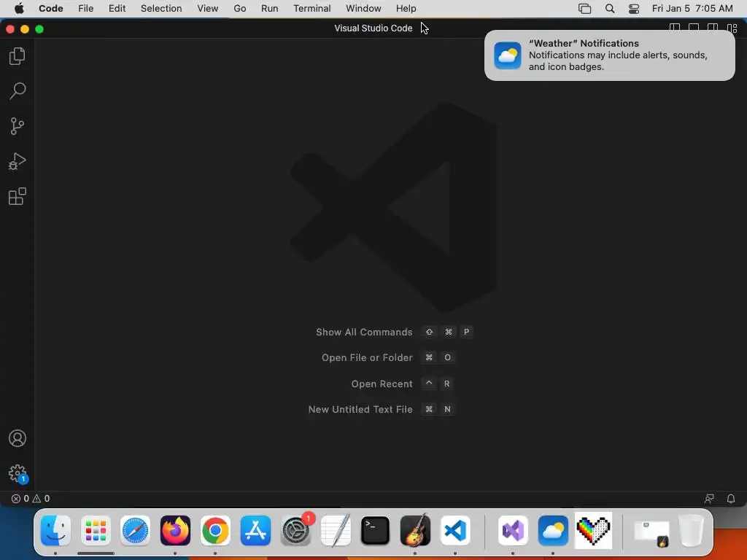The height and width of the screenshot is (560, 747).
Task: Open the Selection menu
Action: (161, 9)
